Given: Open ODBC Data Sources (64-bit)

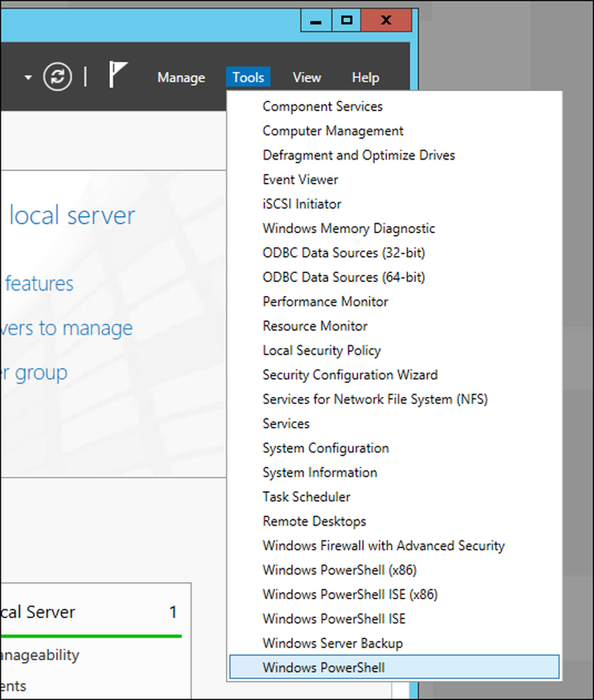Looking at the screenshot, I should (x=395, y=277).
